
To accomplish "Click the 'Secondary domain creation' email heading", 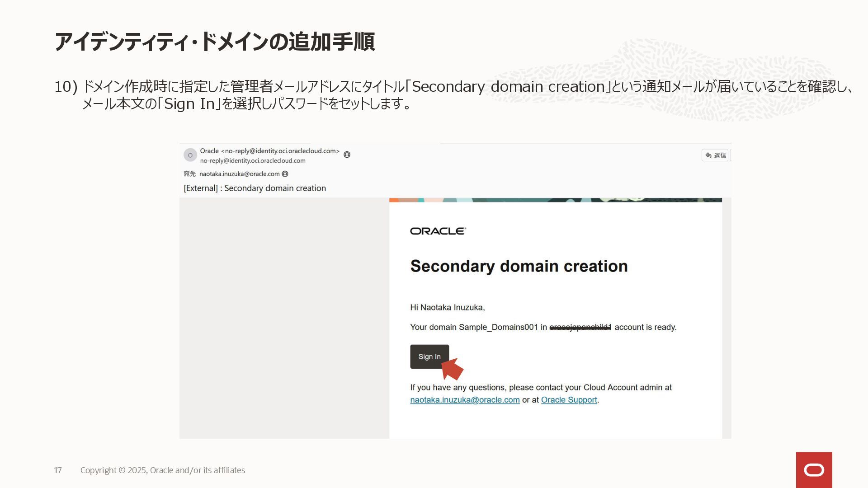I will 519,266.
